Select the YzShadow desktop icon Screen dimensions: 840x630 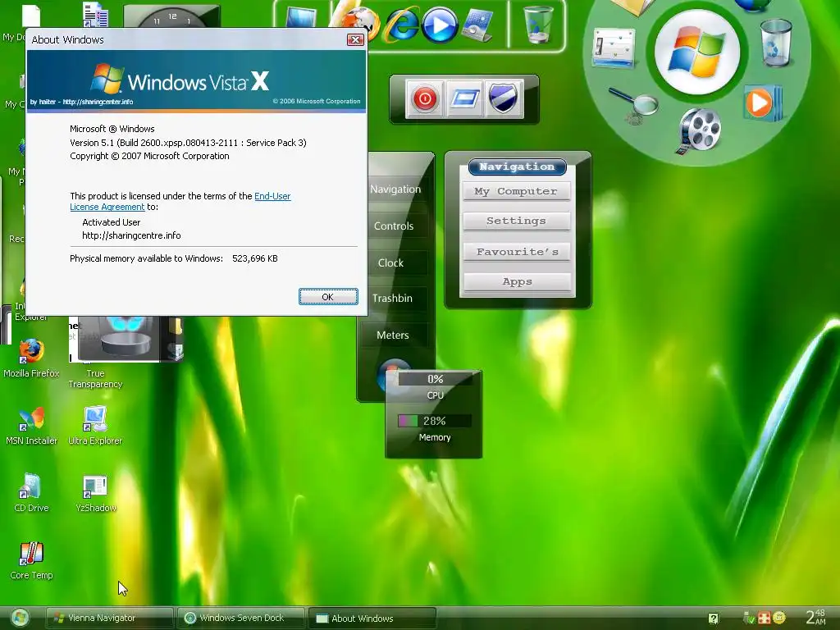(95, 493)
